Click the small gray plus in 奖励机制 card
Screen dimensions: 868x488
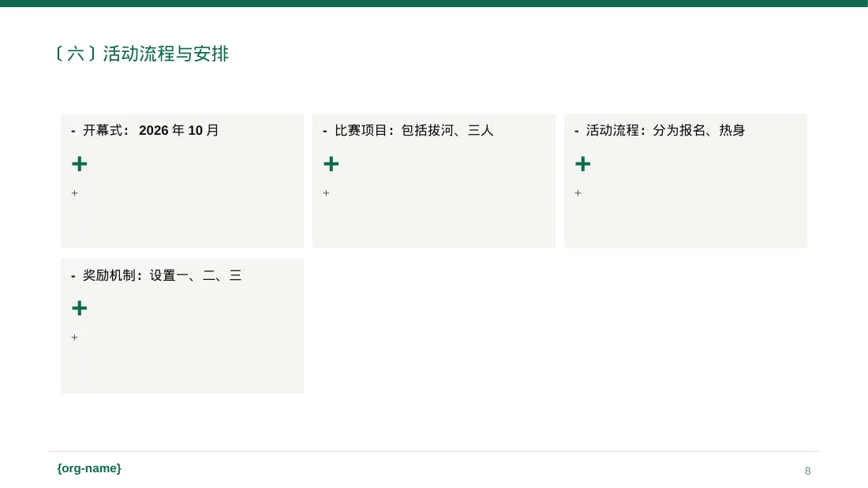tap(75, 337)
